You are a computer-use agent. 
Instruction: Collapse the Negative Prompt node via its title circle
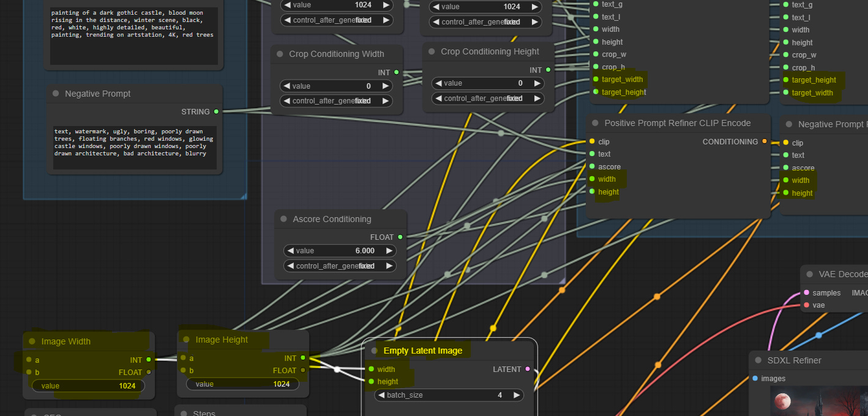click(55, 94)
